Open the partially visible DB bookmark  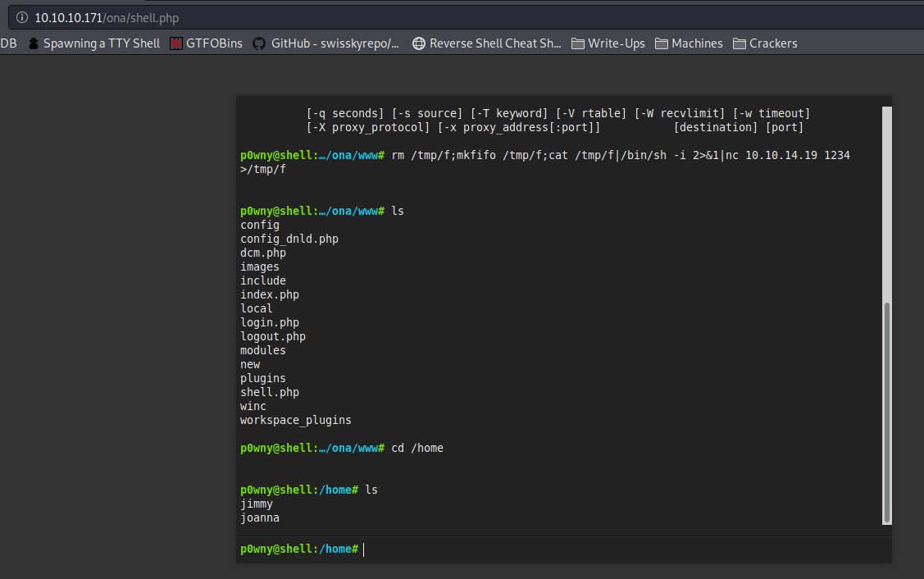8,43
